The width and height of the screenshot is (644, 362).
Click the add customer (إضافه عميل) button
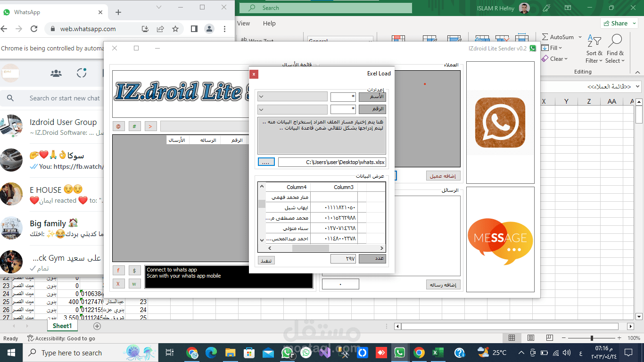[x=443, y=176]
